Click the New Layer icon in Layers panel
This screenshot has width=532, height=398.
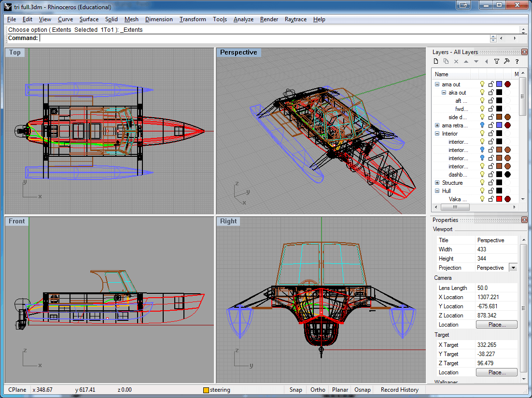pyautogui.click(x=436, y=61)
